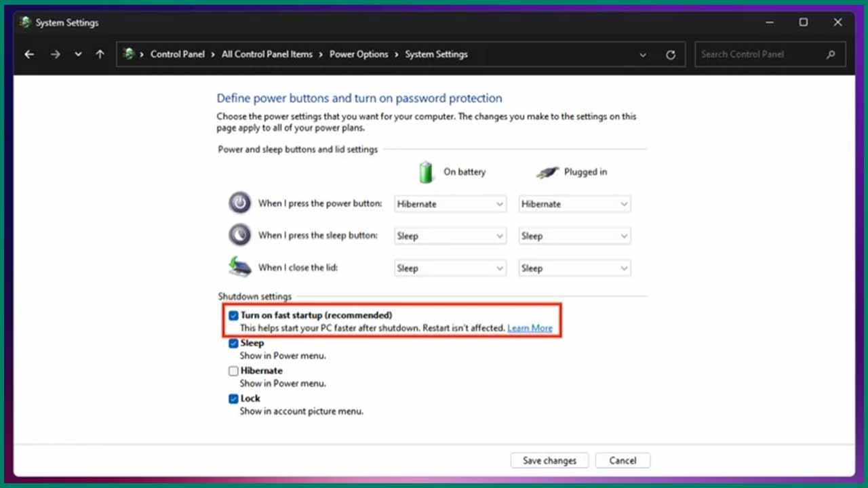The height and width of the screenshot is (488, 868).
Task: Click Save changes button
Action: (549, 461)
